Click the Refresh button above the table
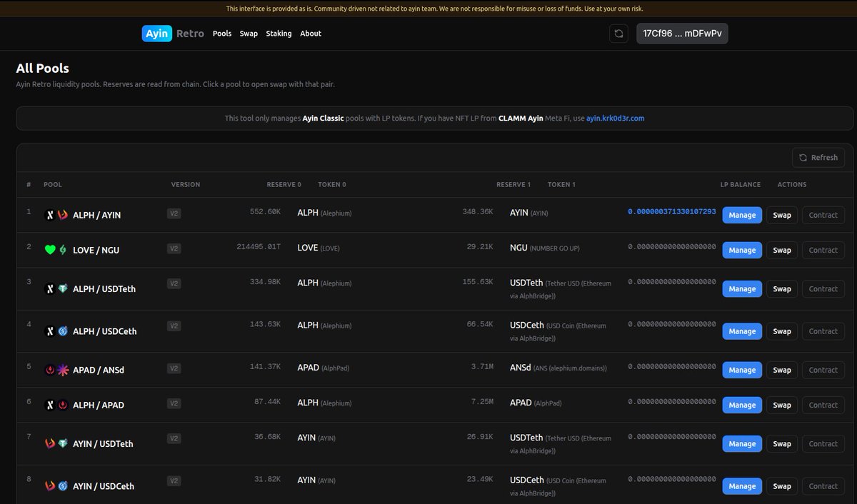 (818, 157)
